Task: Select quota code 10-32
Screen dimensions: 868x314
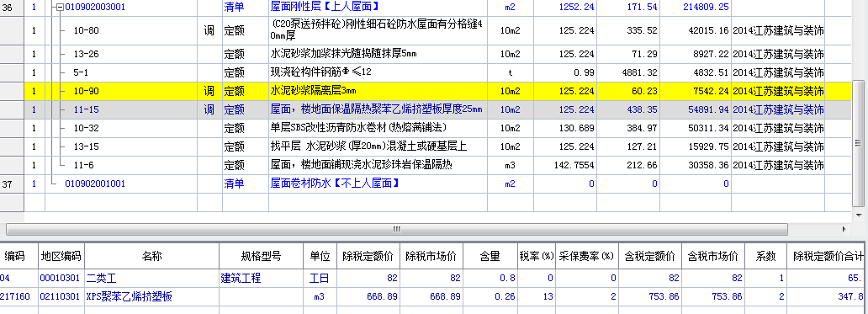Action: (x=87, y=129)
